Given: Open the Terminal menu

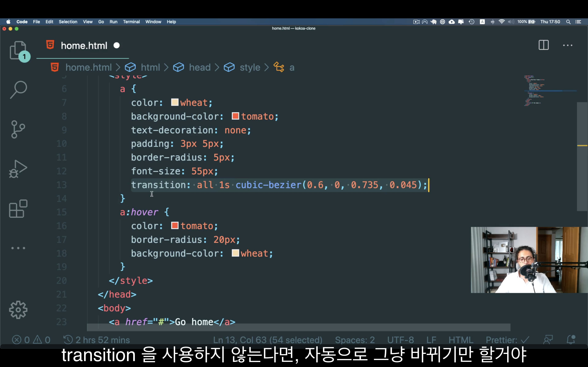Looking at the screenshot, I should tap(131, 22).
